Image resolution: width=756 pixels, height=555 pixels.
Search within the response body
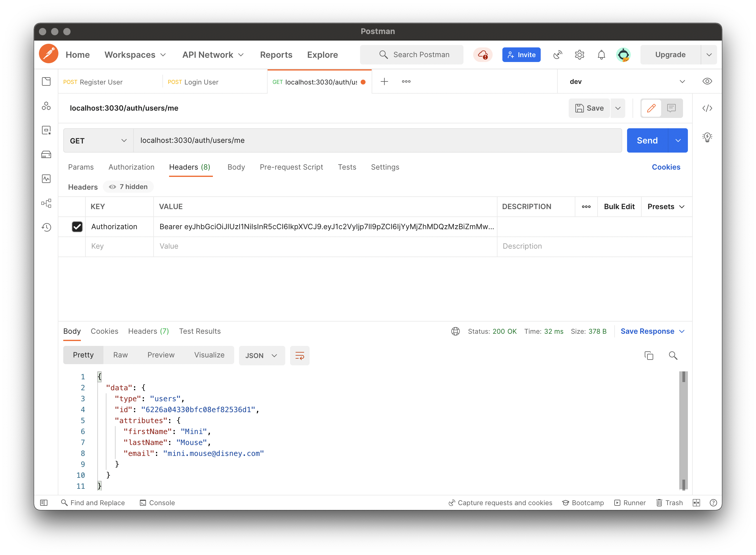click(673, 355)
